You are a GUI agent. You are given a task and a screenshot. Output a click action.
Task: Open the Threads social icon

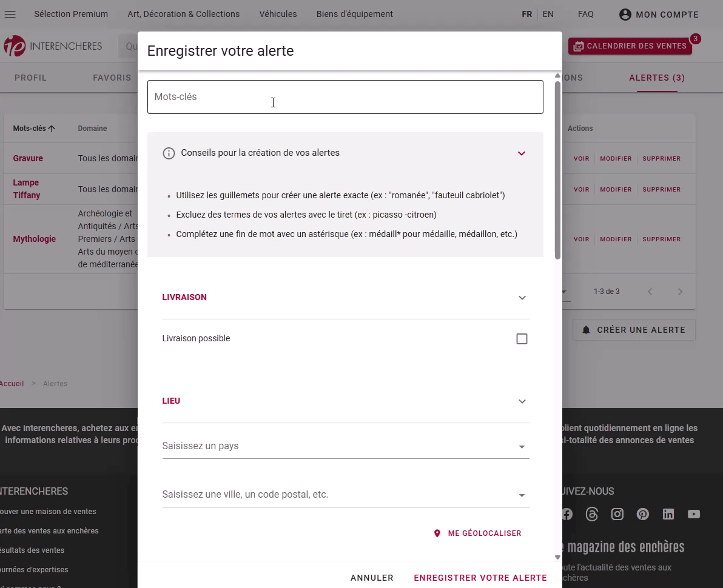592,514
